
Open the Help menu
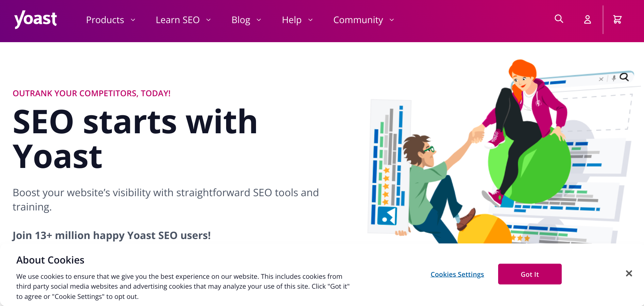(292, 20)
